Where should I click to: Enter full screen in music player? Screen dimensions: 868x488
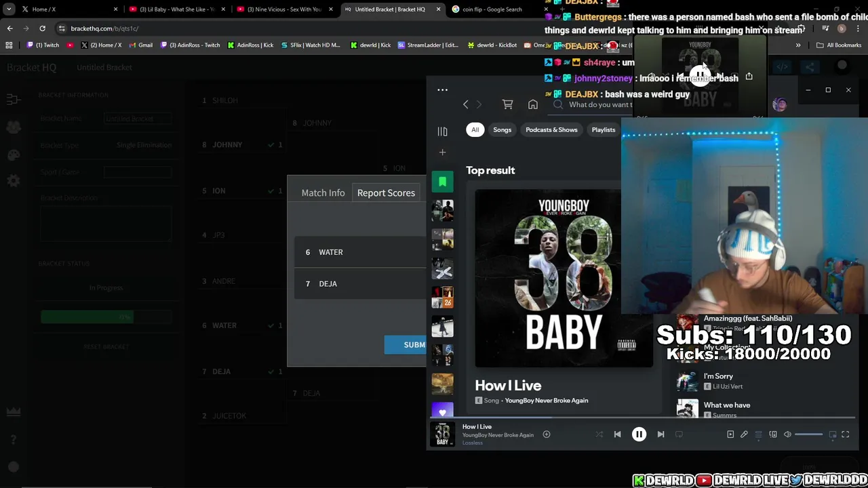(846, 434)
